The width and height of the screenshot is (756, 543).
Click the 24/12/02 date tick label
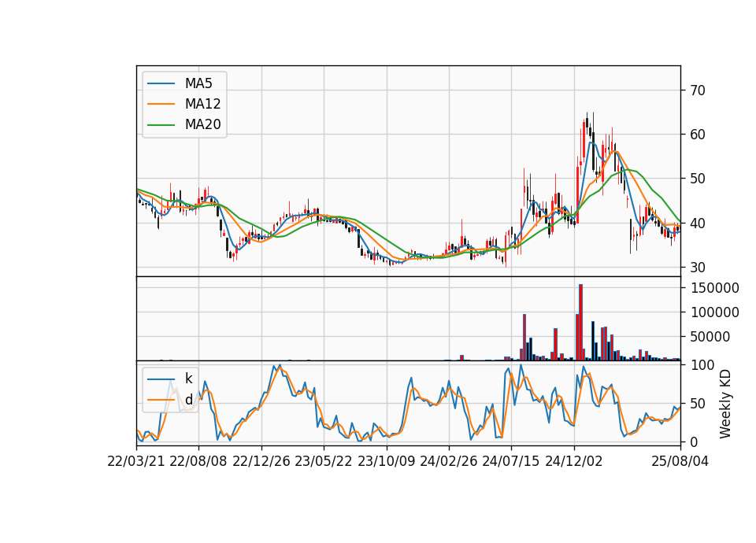tap(574, 461)
